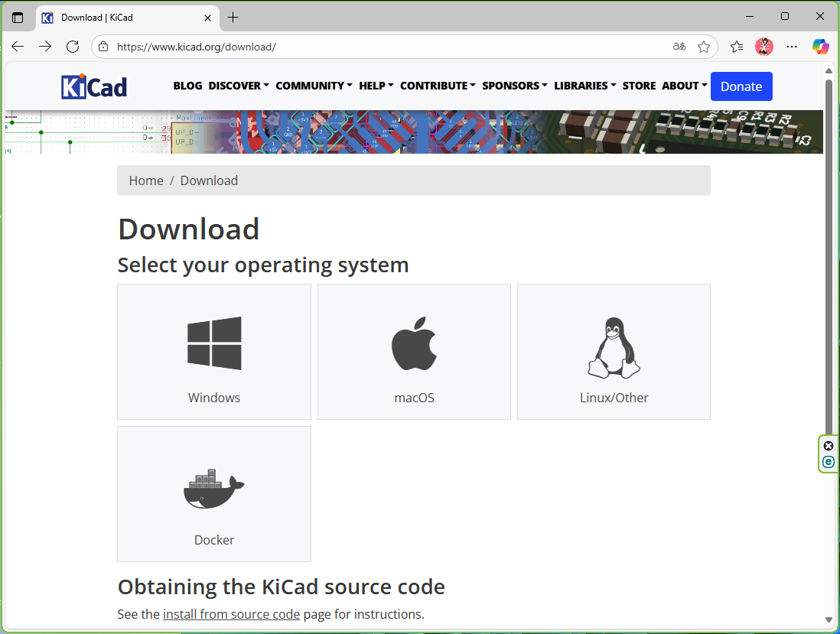The height and width of the screenshot is (634, 840).
Task: Click the back navigation arrow
Action: (18, 47)
